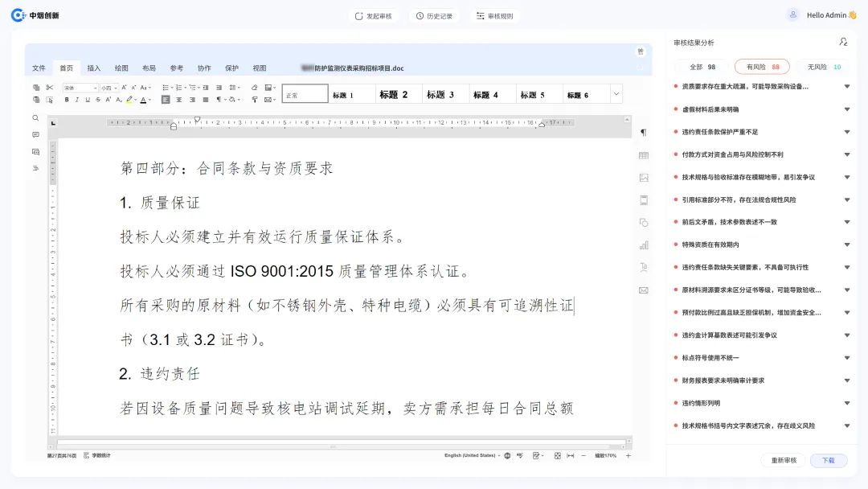868x489 pixels.
Task: Click the 下载 button
Action: point(828,460)
